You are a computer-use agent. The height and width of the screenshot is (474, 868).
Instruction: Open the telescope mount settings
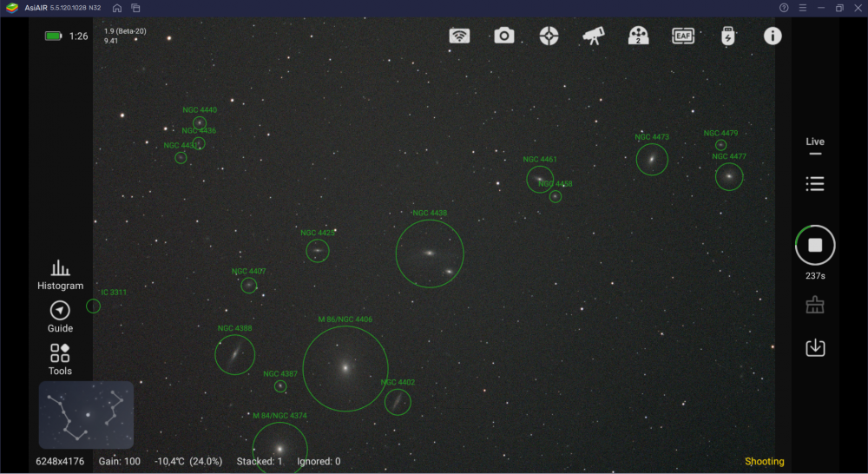pos(594,36)
